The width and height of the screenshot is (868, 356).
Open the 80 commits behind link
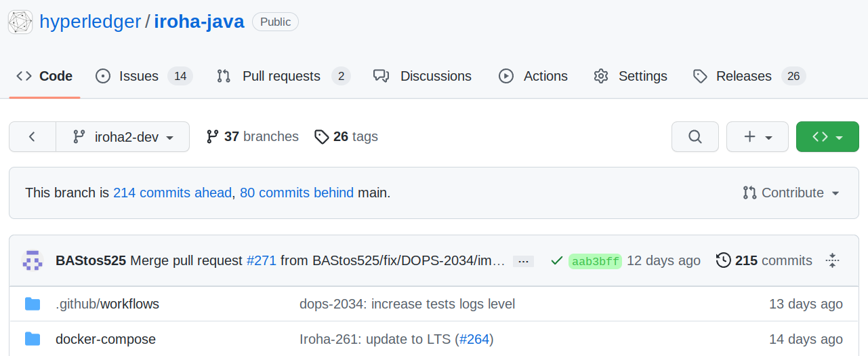click(x=296, y=193)
